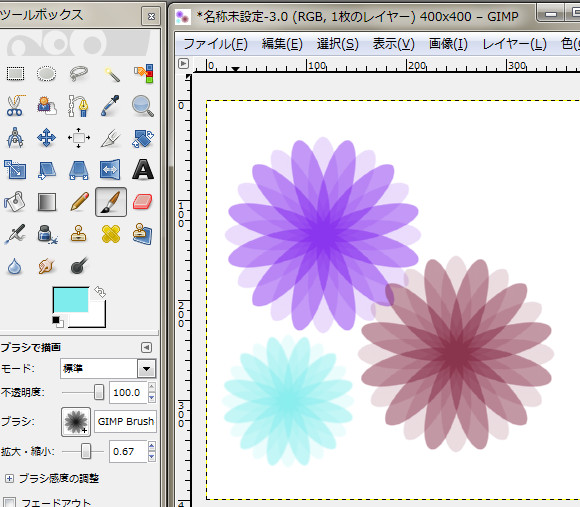Swap foreground and background colors arrow
The image size is (580, 507).
coord(100,292)
